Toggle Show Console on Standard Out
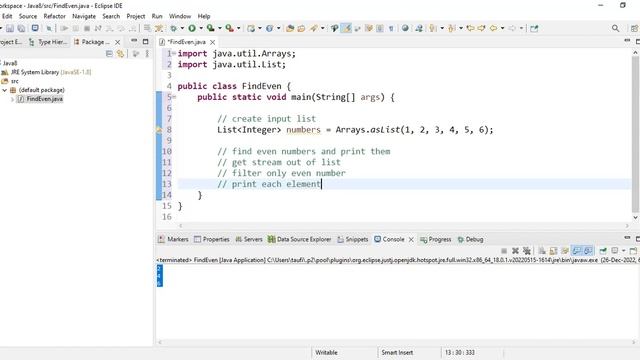Viewport: 640px width, 360px height. click(576, 251)
